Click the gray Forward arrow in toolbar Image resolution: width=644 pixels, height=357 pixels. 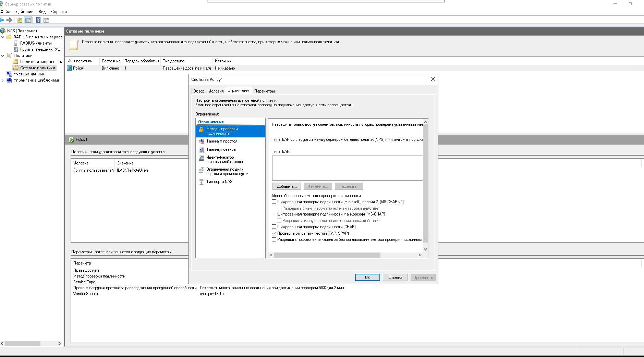(9, 20)
